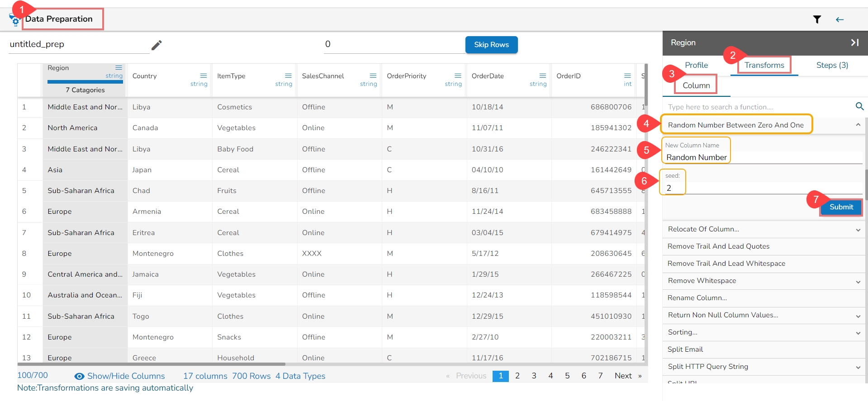Edit prep name with pencil icon
Viewport: 868px width, 401px height.
click(x=157, y=45)
